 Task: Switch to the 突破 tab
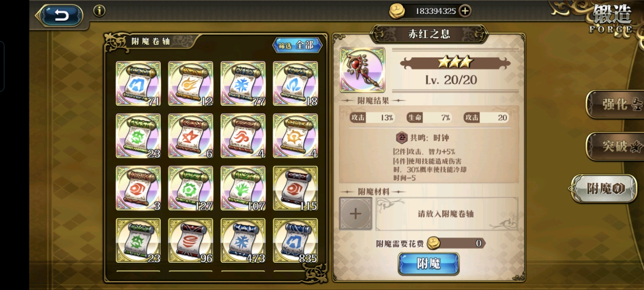pos(614,146)
